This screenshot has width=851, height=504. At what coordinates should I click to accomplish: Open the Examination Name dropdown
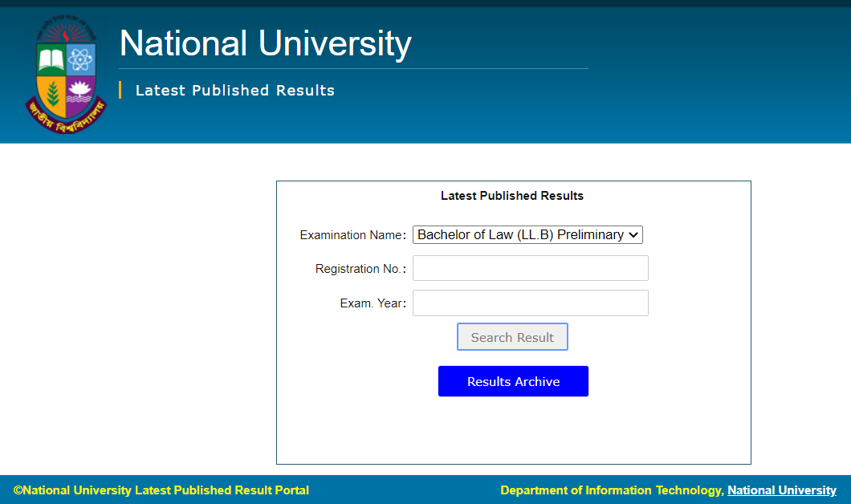(x=527, y=235)
